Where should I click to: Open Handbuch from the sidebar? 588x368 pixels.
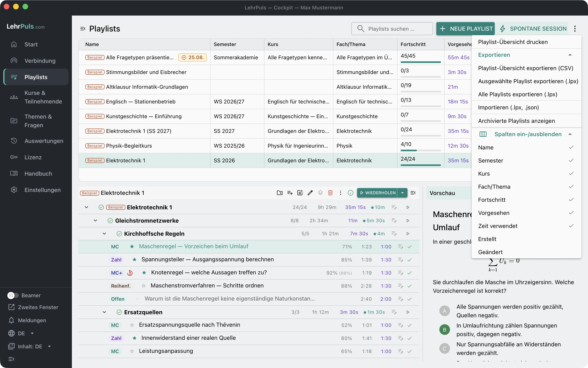(x=36, y=174)
